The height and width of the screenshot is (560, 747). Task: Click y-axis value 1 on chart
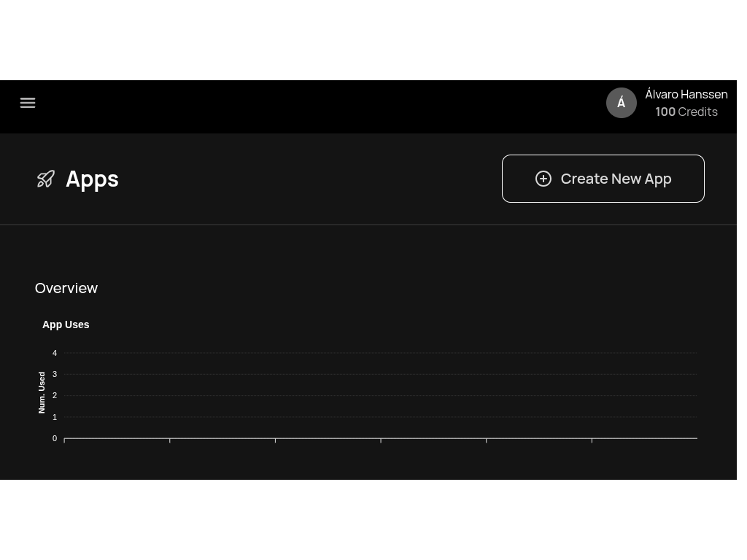(x=55, y=417)
